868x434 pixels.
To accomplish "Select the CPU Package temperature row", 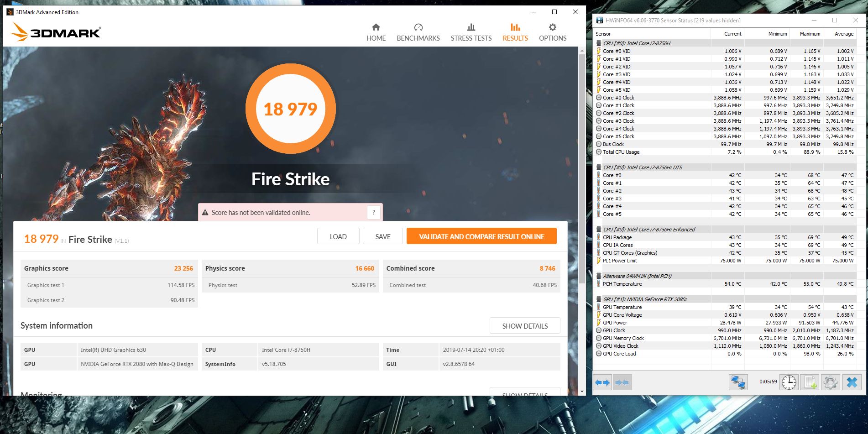I will pyautogui.click(x=726, y=237).
